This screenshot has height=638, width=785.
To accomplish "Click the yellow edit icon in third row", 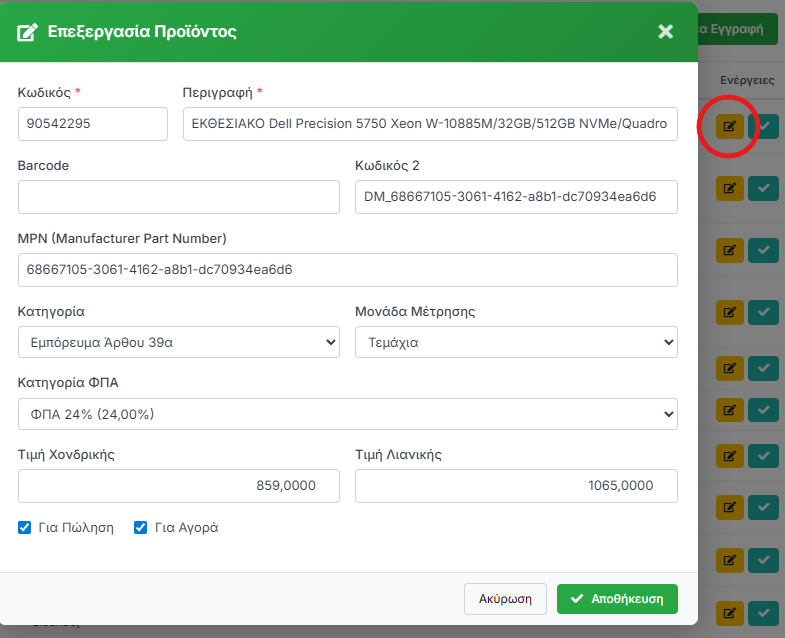I will pyautogui.click(x=730, y=250).
